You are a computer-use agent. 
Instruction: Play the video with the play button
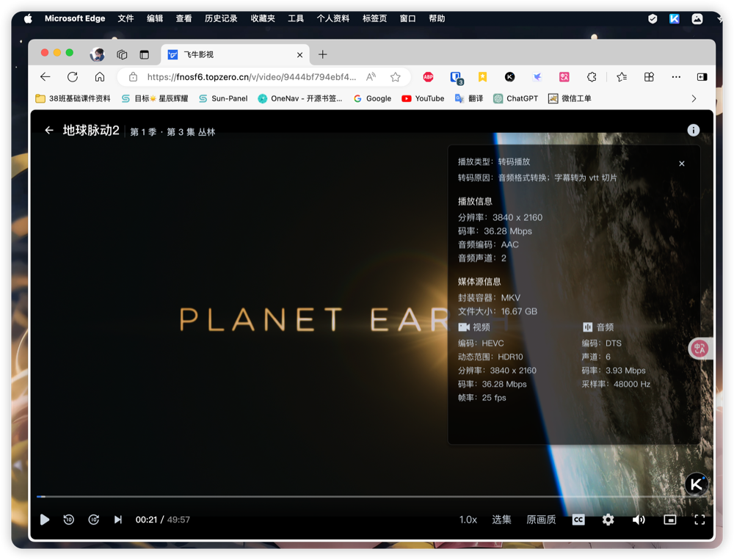pos(45,520)
